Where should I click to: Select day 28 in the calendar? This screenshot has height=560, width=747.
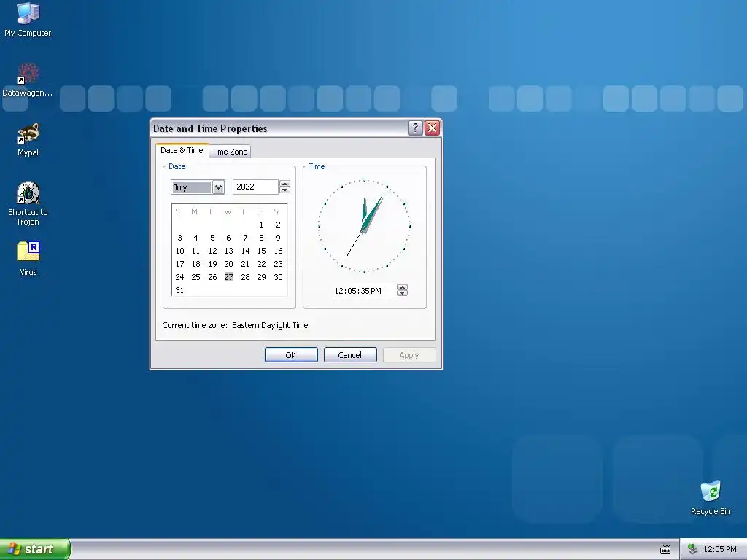click(245, 277)
